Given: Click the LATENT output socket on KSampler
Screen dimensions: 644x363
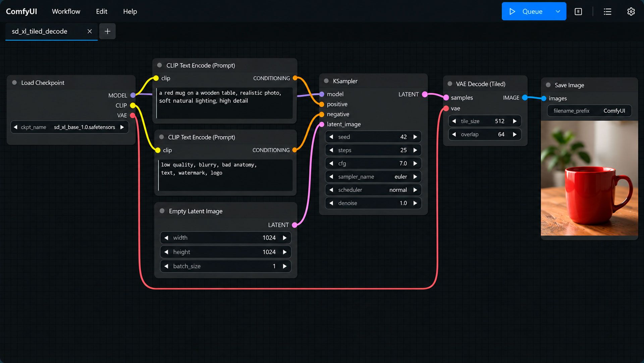Looking at the screenshot, I should [x=425, y=94].
